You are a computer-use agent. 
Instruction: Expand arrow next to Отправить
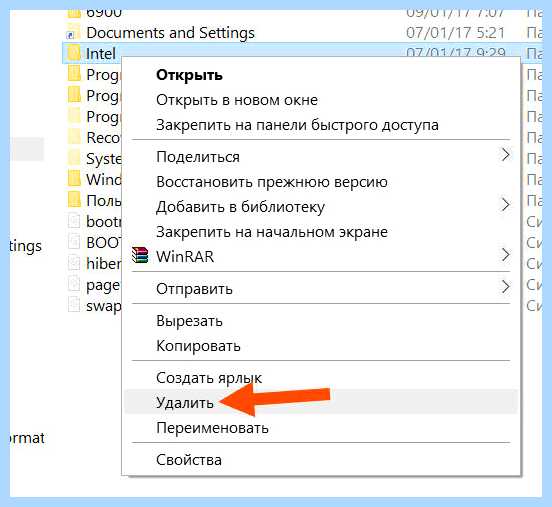point(505,287)
